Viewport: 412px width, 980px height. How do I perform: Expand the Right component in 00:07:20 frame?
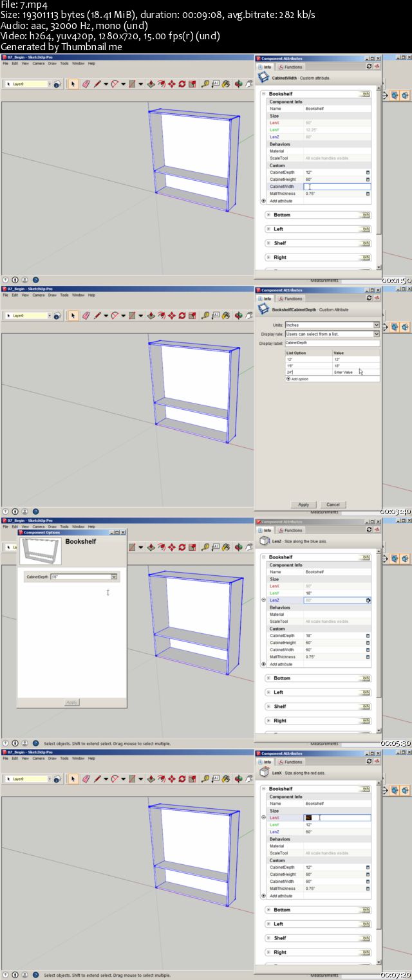click(268, 952)
